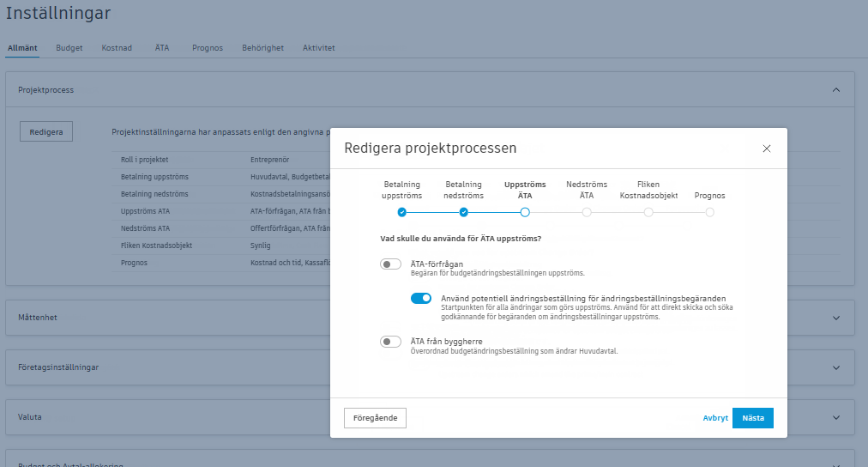Select the completed Betalning nedströms step circle

pos(463,212)
